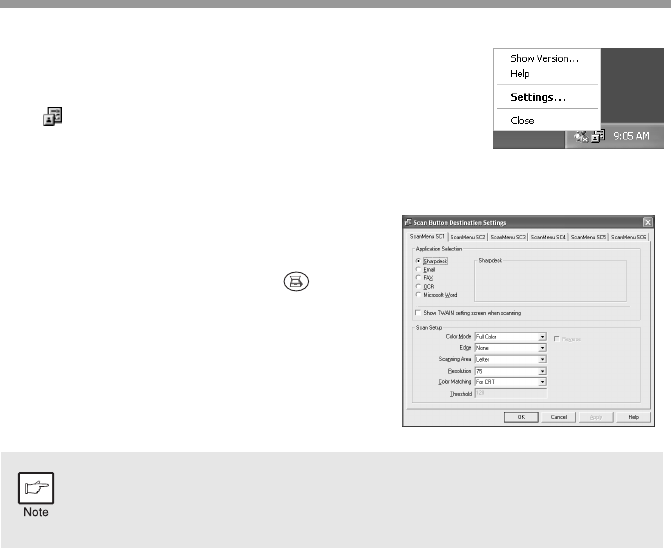Open the Color Mode dropdown

(x=541, y=338)
